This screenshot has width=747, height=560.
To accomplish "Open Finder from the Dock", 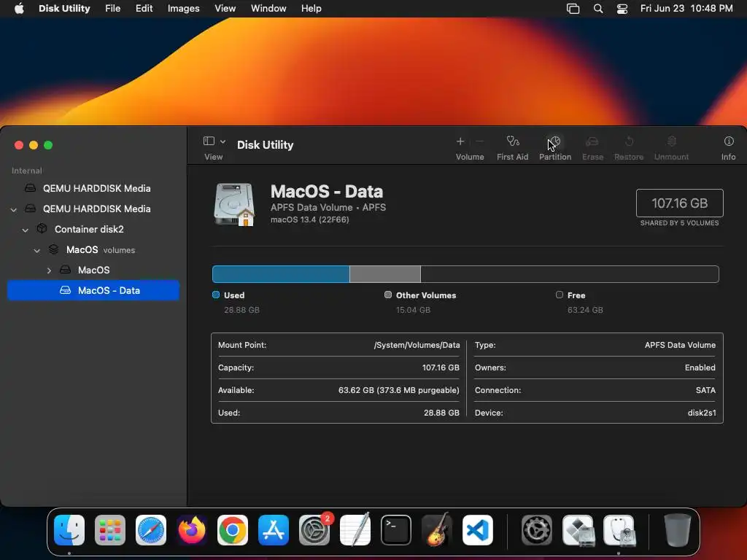I will 69,530.
